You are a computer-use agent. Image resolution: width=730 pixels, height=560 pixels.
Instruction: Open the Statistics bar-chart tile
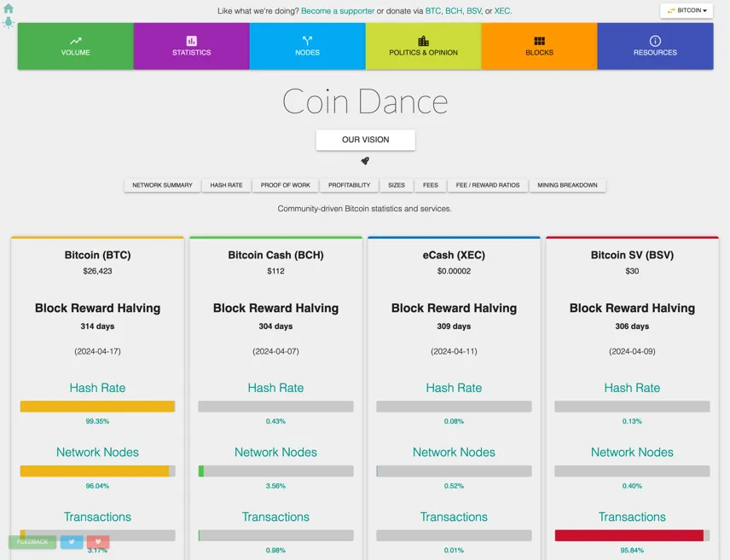click(191, 47)
